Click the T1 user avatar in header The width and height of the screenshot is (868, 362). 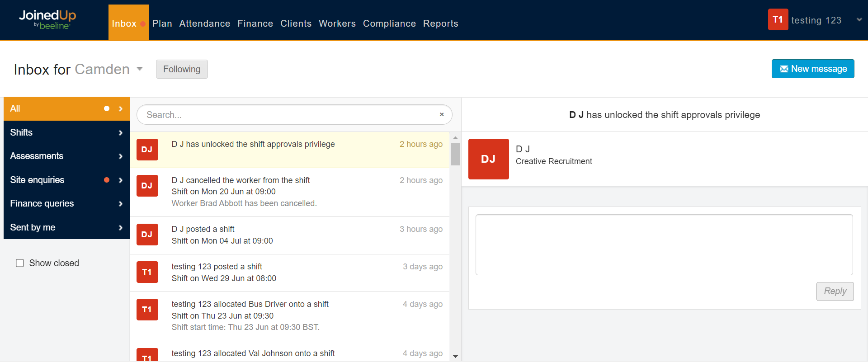click(x=778, y=20)
